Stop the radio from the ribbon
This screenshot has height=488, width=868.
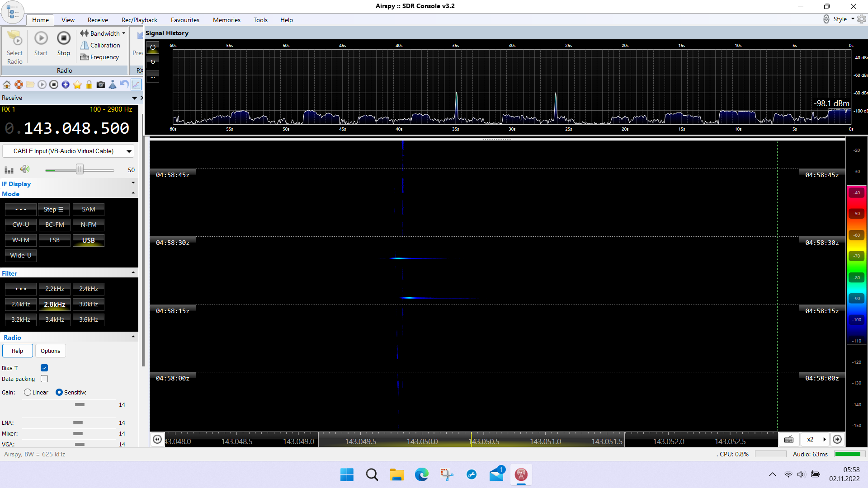(x=64, y=43)
